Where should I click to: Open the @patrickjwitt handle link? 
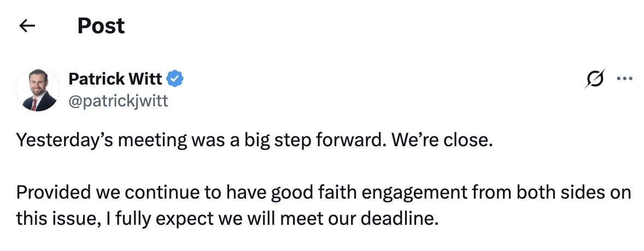click(118, 100)
